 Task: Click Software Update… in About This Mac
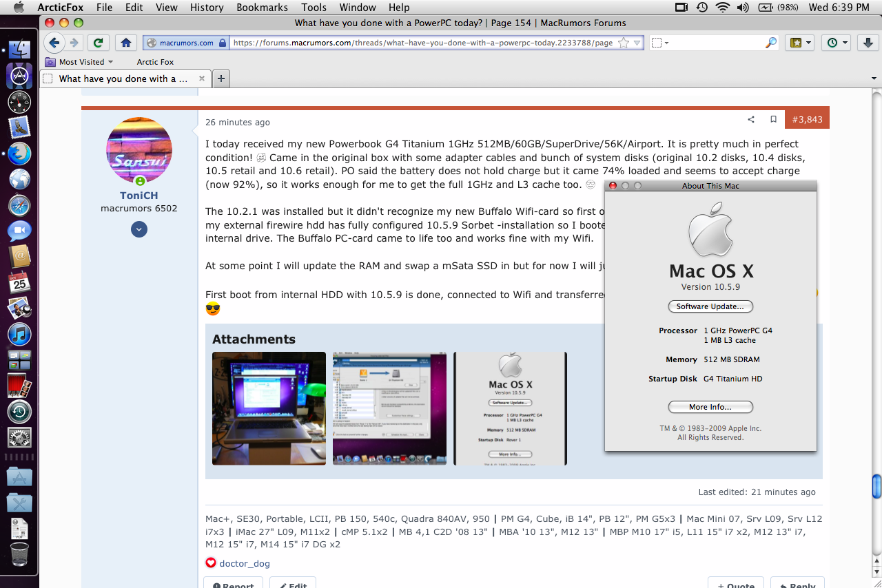click(710, 306)
